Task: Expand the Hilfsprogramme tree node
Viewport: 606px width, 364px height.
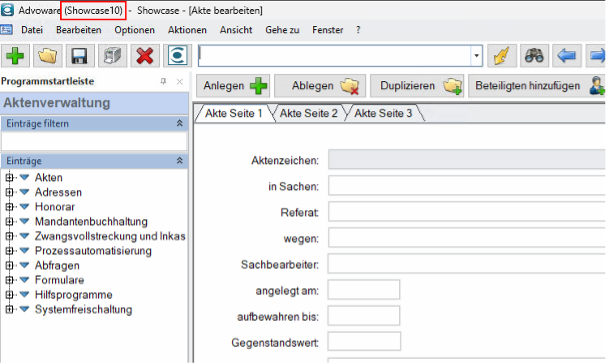Action: pos(9,294)
